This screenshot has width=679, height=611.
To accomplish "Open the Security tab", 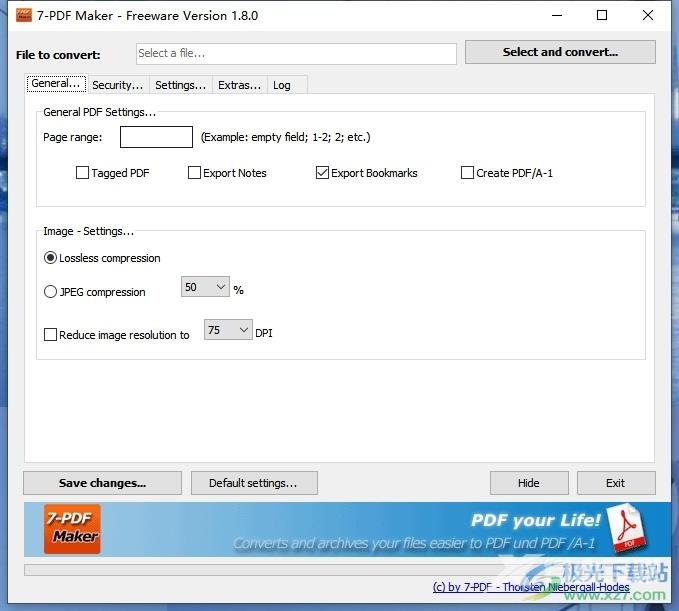I will (118, 85).
